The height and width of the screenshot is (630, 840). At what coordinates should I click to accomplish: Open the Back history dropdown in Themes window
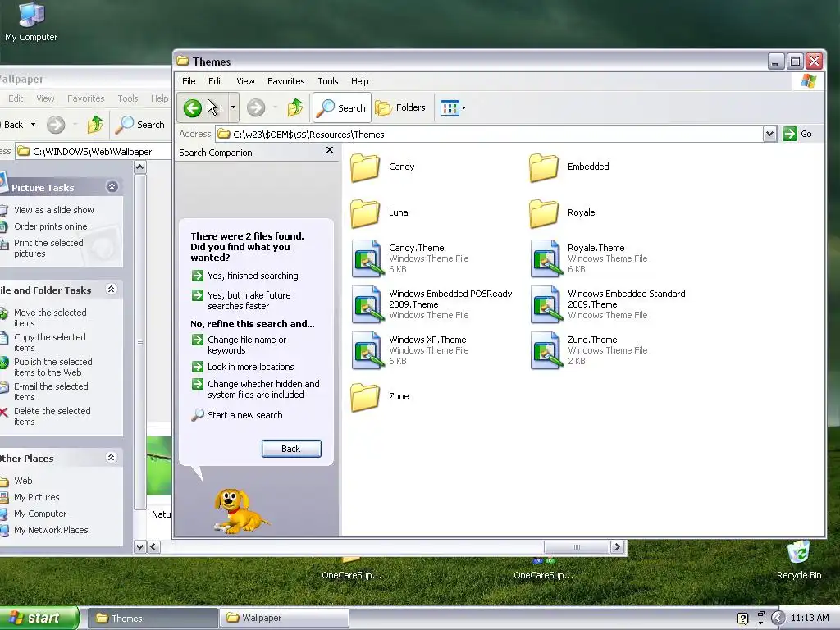click(233, 107)
